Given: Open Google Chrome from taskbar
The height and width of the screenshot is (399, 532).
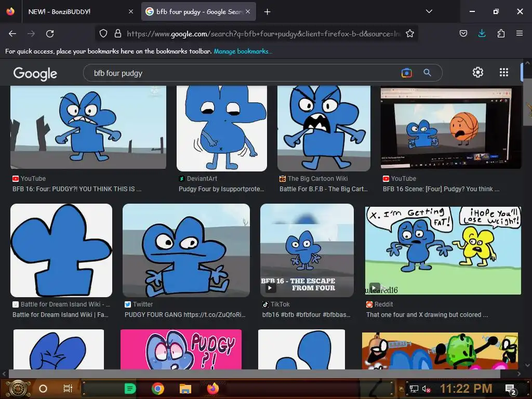Looking at the screenshot, I should point(158,389).
